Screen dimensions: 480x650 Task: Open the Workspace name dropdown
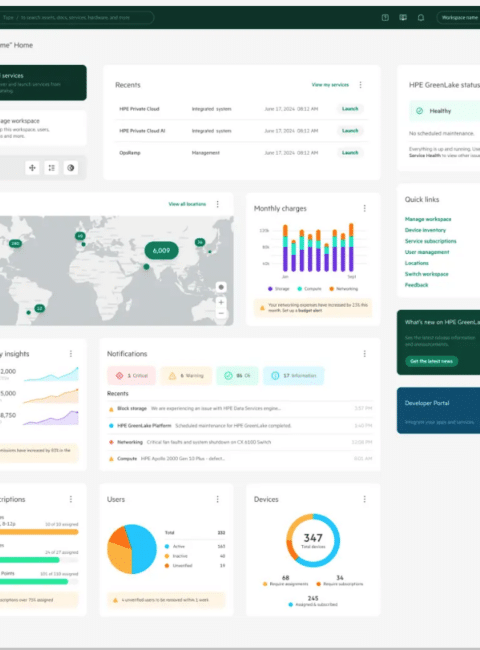[x=458, y=17]
